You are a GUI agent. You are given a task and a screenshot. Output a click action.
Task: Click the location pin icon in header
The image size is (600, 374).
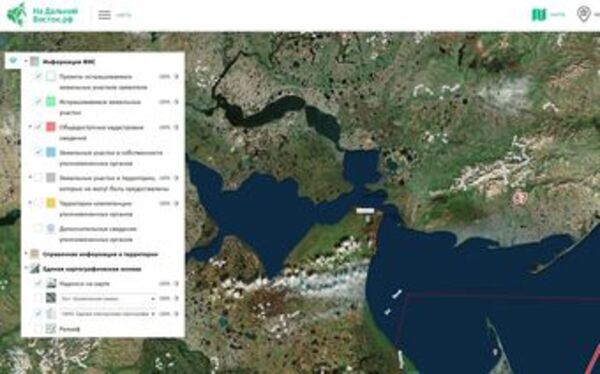point(584,14)
